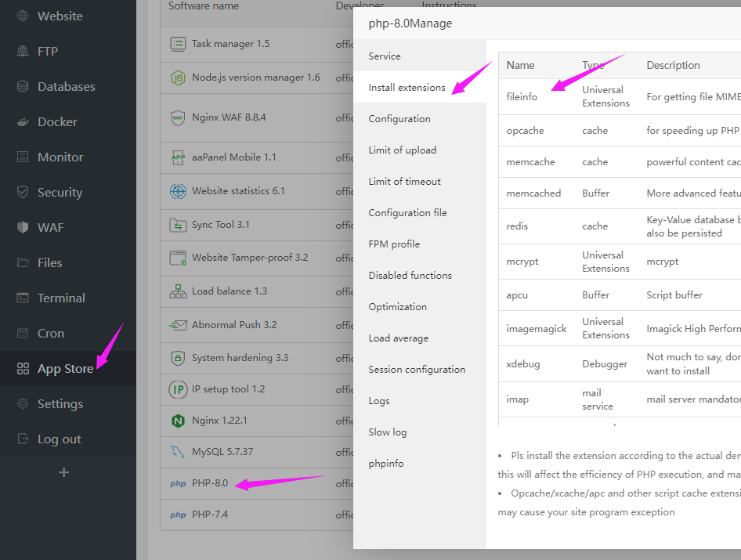Open the Logs tab
Image resolution: width=741 pixels, height=560 pixels.
click(420, 401)
